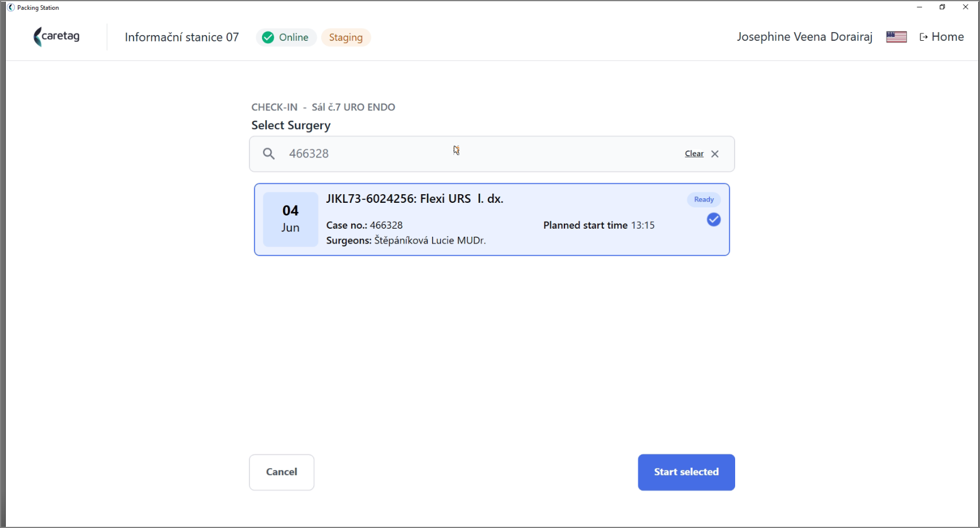
Task: Select surgery JIKL73-6024256 Flexi URS title
Action: (414, 199)
